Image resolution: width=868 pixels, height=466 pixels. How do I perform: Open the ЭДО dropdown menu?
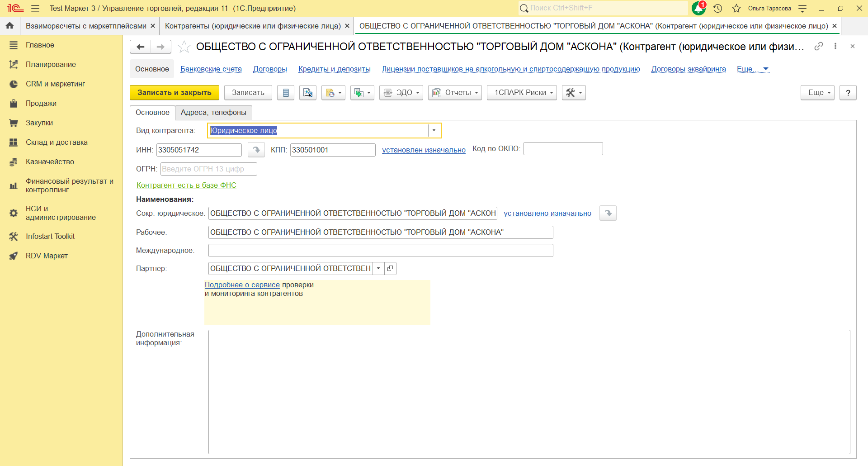click(401, 93)
